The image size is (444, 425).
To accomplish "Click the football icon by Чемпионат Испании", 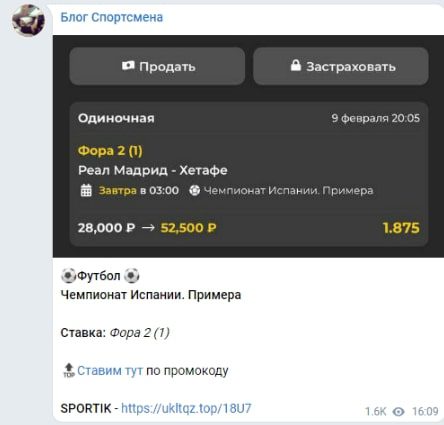I will (194, 190).
